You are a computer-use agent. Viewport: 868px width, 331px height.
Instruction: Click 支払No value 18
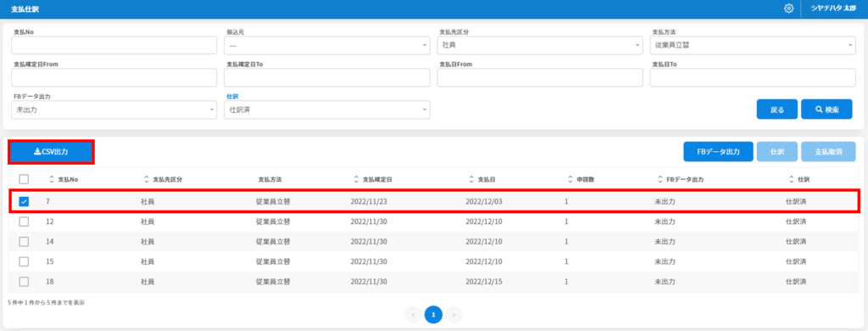click(x=50, y=282)
